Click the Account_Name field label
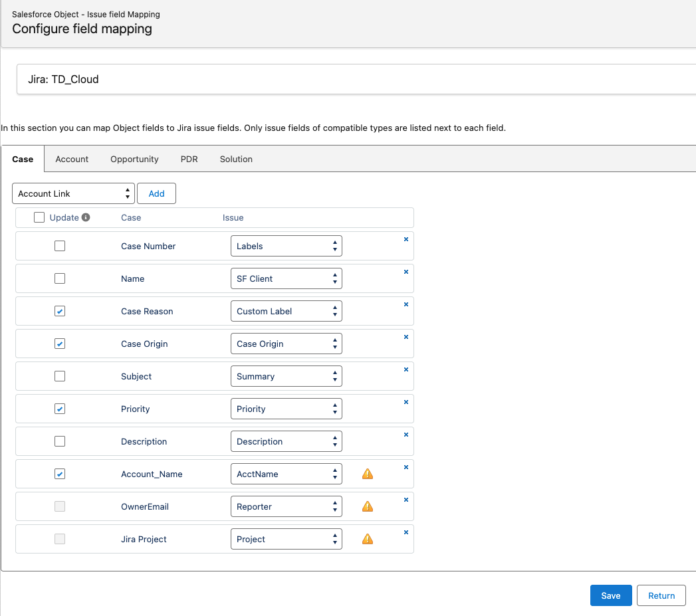Screen dimensions: 696x616 click(152, 474)
